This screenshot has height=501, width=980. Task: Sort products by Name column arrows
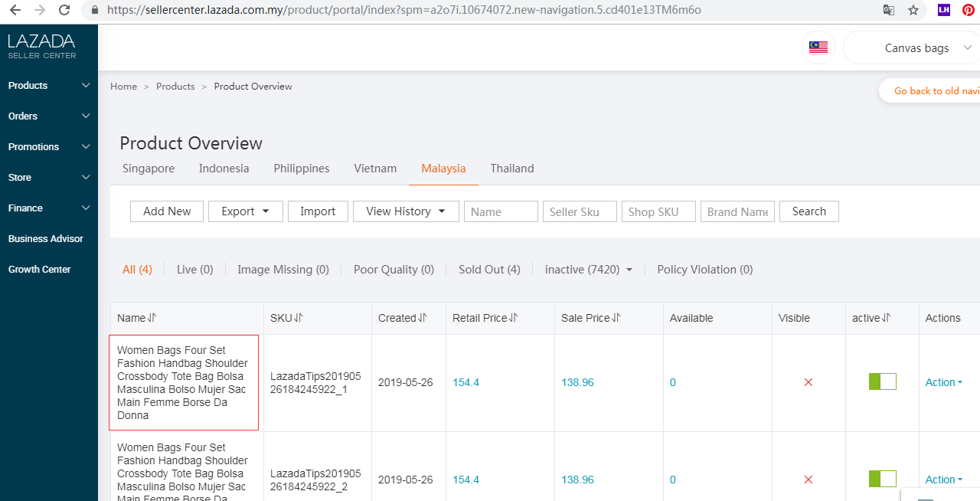coord(152,318)
